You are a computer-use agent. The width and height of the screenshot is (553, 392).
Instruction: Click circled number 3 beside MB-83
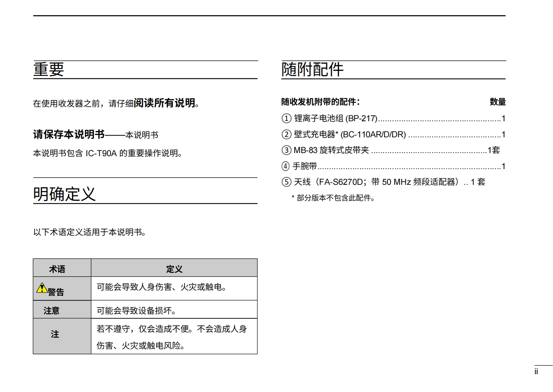pos(286,150)
